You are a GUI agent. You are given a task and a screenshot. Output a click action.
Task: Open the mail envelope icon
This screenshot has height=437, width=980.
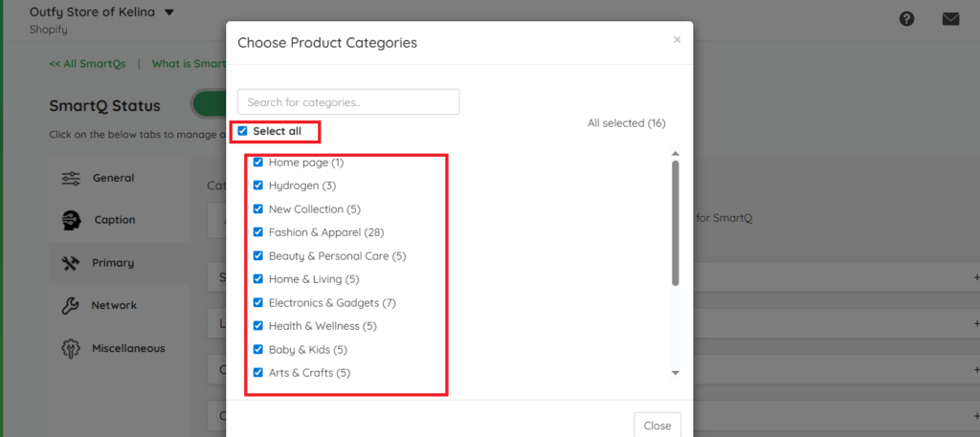click(x=950, y=19)
